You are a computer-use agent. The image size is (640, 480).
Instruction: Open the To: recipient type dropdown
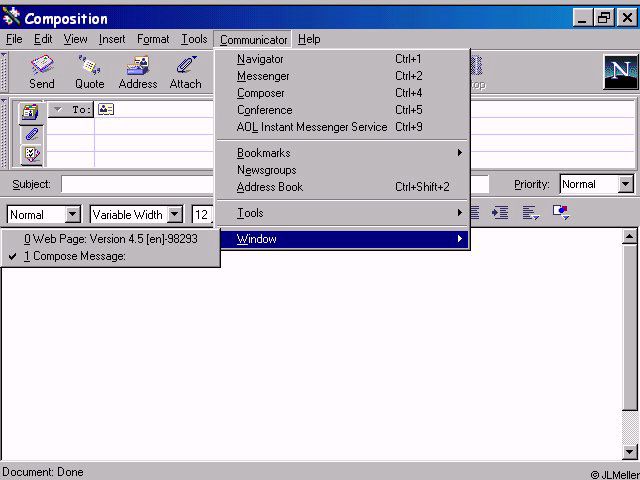tap(71, 110)
